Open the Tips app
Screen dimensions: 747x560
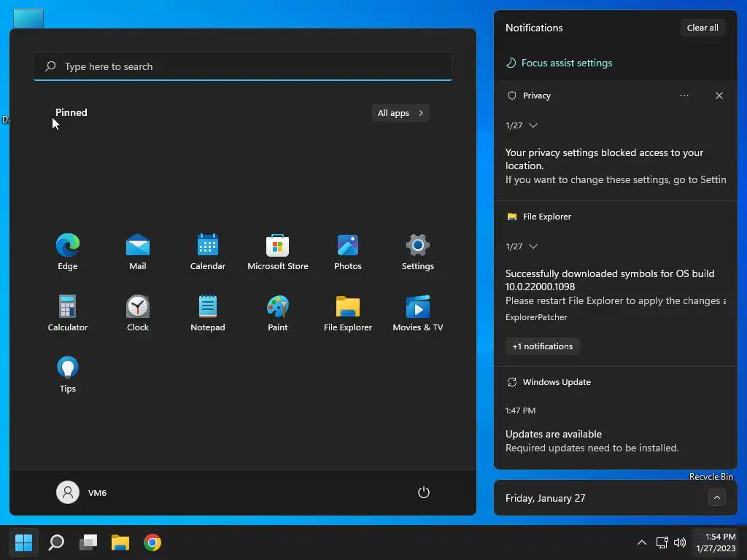click(x=68, y=375)
